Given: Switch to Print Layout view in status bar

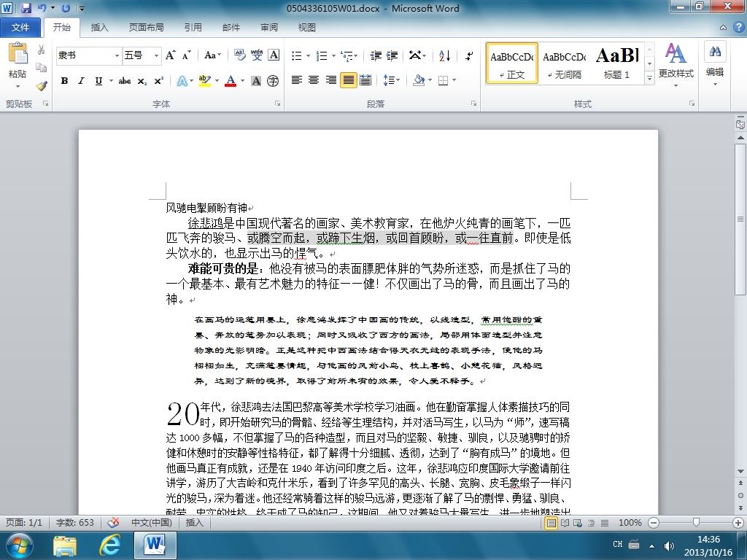Looking at the screenshot, I should click(x=551, y=523).
